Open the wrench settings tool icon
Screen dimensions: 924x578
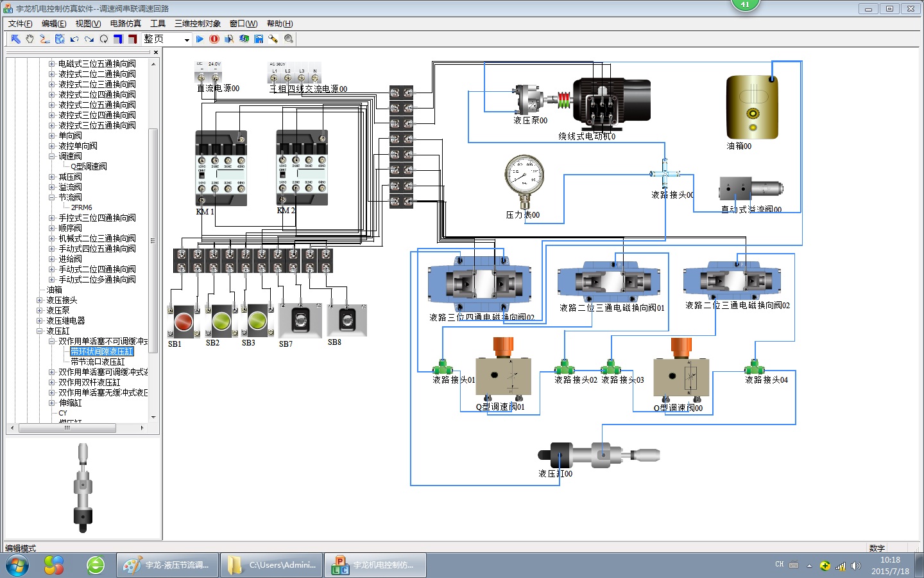tap(273, 39)
